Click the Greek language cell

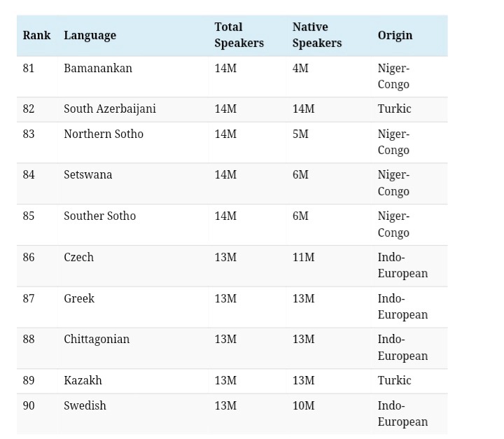click(79, 298)
